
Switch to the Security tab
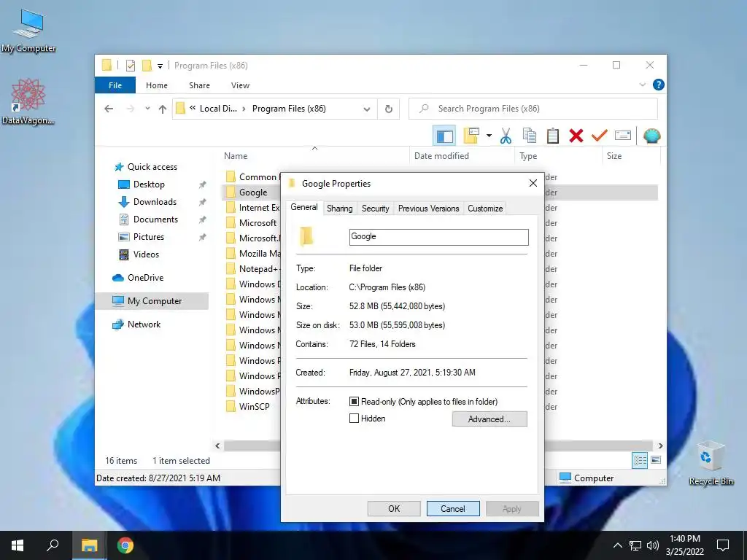click(376, 209)
